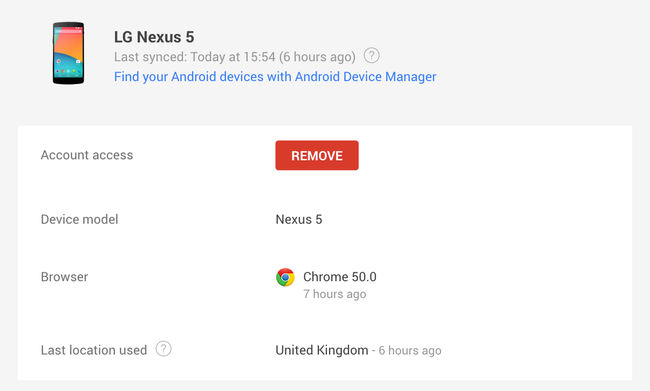Click the Last synced time text
Viewport: 650px width, 391px height.
point(235,57)
